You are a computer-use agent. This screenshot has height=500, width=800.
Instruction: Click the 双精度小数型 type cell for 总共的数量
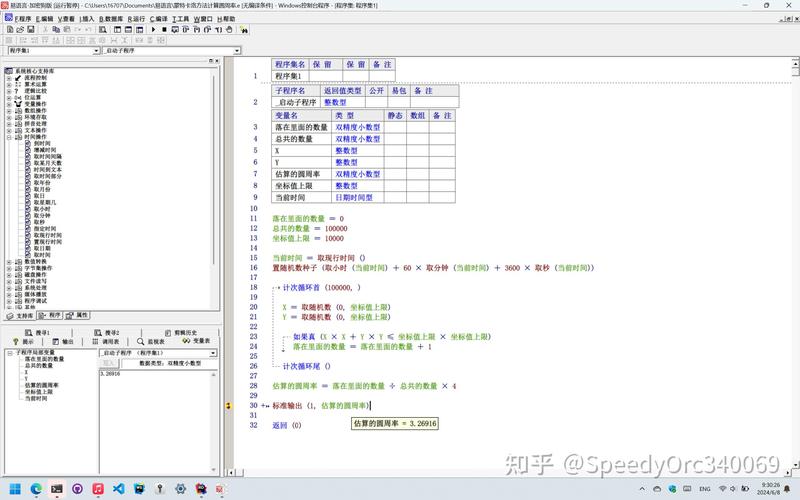coord(358,139)
